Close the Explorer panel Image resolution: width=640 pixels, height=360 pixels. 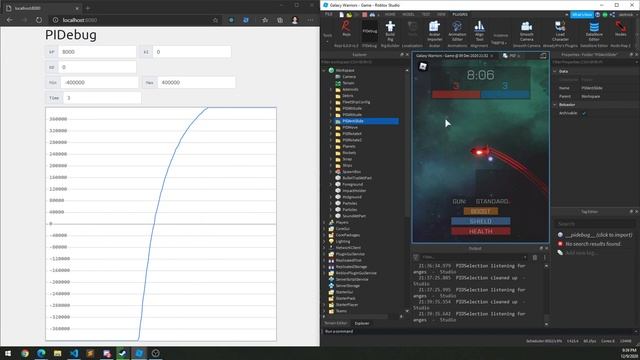tap(407, 55)
